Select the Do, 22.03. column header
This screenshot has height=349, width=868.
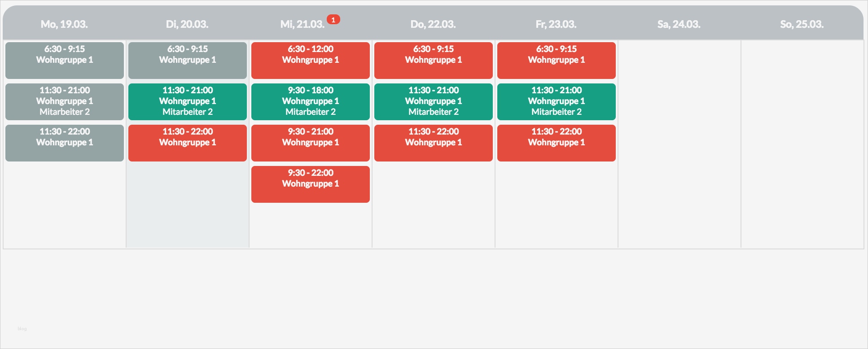pos(433,25)
